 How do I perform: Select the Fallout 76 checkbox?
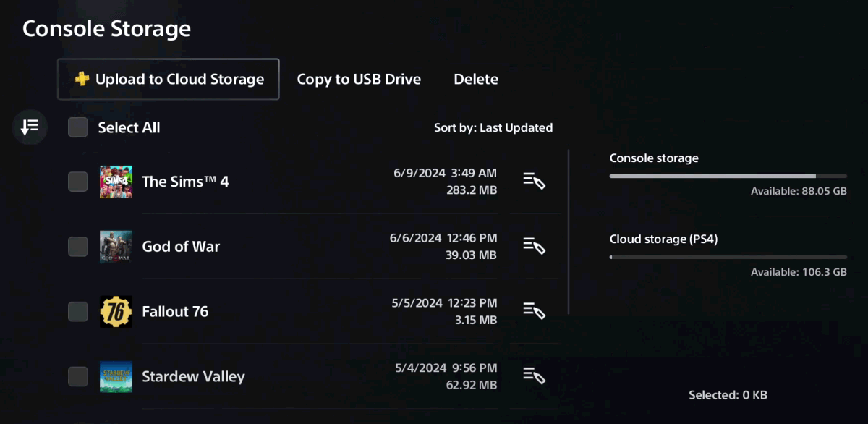point(78,312)
